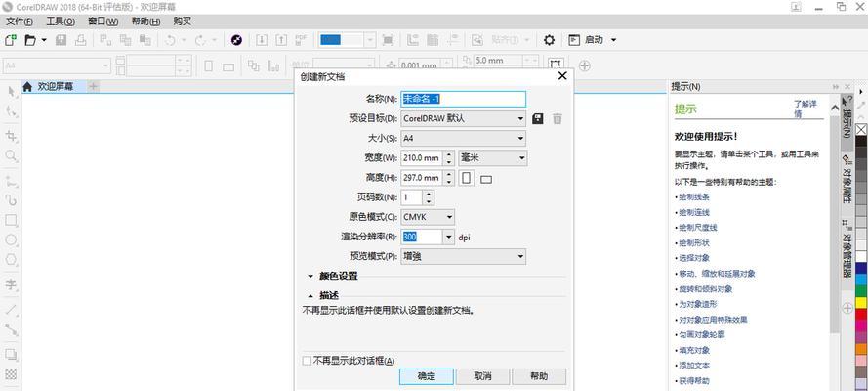Open the 原色模式 CMYK dropdown
Screen dimensions: 868x391
pos(428,217)
